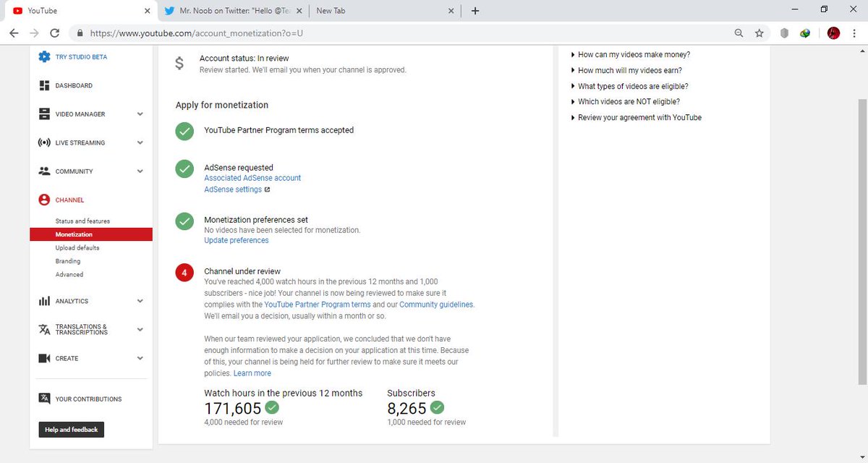Screen dimensions: 868x463
Task: Open the Chrome three-dot menu
Action: [855, 33]
